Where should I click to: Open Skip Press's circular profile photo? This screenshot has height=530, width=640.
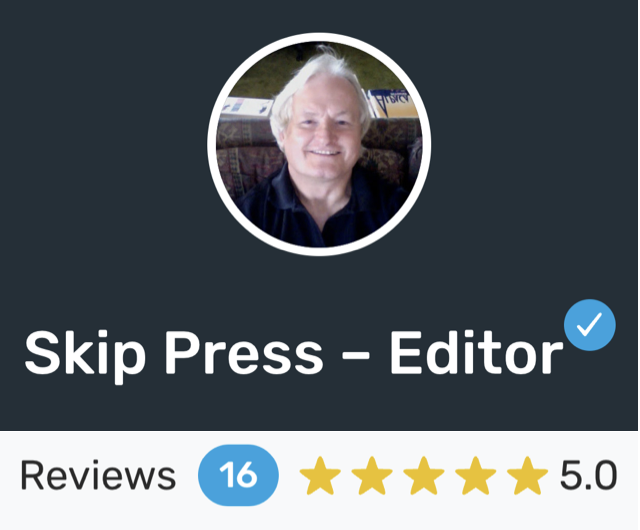pos(319,144)
